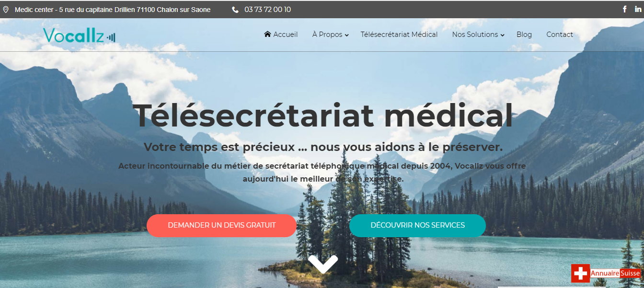Click the Vocallz logo
Screen dimensions: 644x288
pyautogui.click(x=79, y=35)
